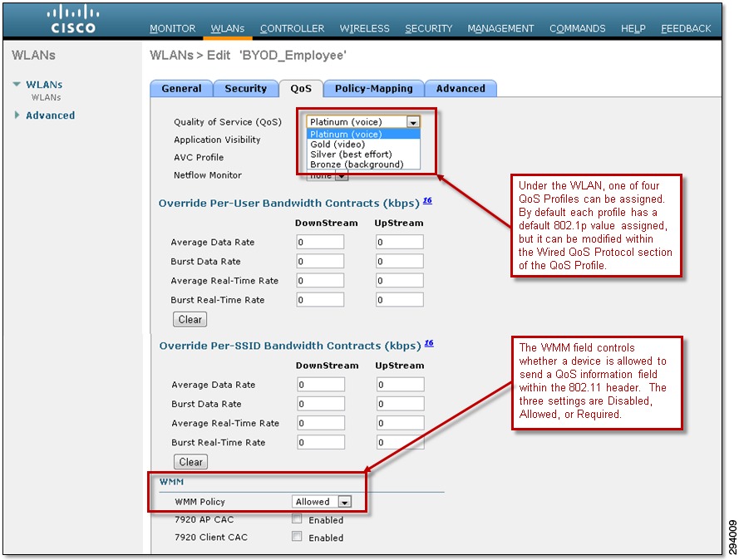This screenshot has height=560, width=739.
Task: Open the WIRELESS menu
Action: pyautogui.click(x=365, y=29)
